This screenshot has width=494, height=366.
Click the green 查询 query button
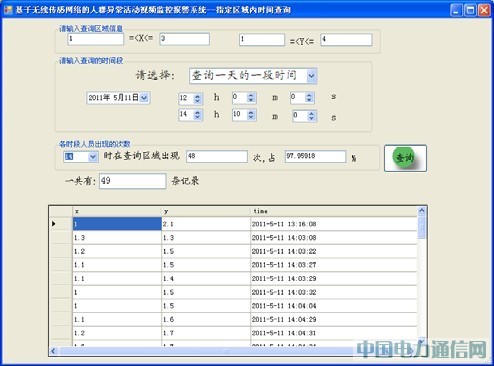pyautogui.click(x=405, y=158)
